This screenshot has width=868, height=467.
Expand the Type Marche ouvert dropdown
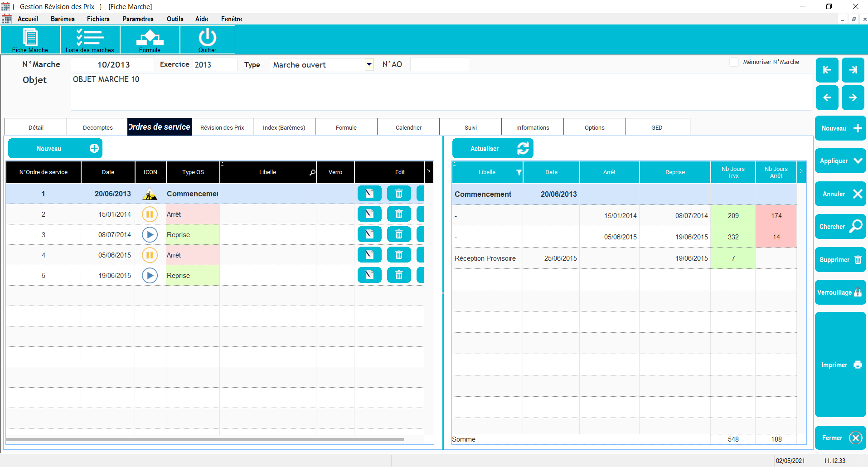pyautogui.click(x=369, y=64)
